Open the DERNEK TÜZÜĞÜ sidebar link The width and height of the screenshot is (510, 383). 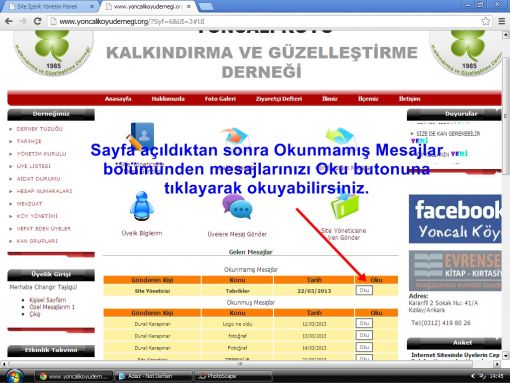tap(40, 129)
